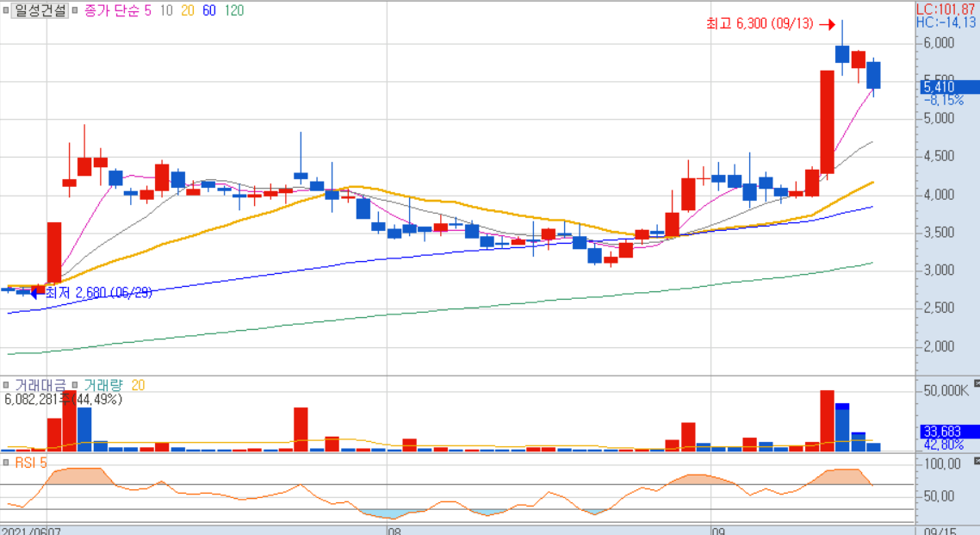This screenshot has width=980, height=535.
Task: Click the 3,500 price axis label
Action: (x=939, y=233)
